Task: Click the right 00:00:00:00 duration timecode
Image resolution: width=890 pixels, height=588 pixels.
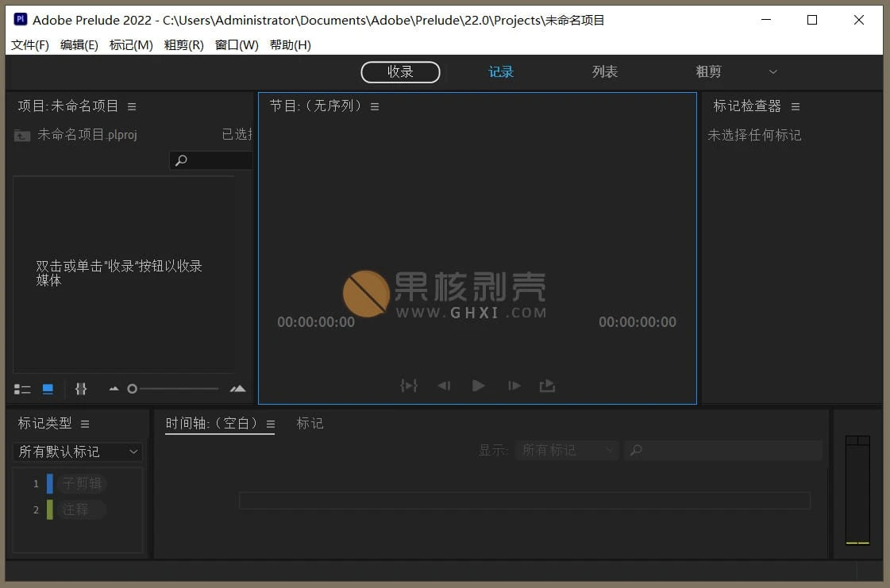Action: 638,322
